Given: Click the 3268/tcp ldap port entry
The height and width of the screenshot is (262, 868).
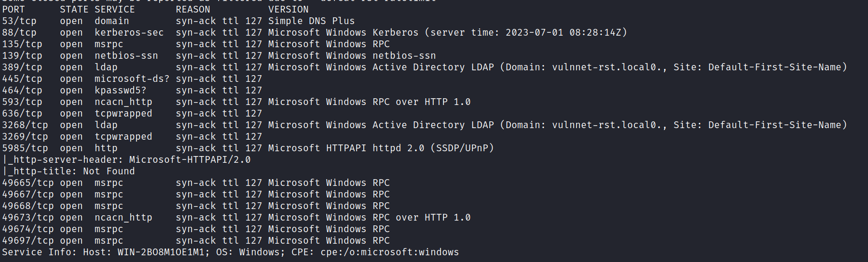Looking at the screenshot, I should (x=25, y=125).
